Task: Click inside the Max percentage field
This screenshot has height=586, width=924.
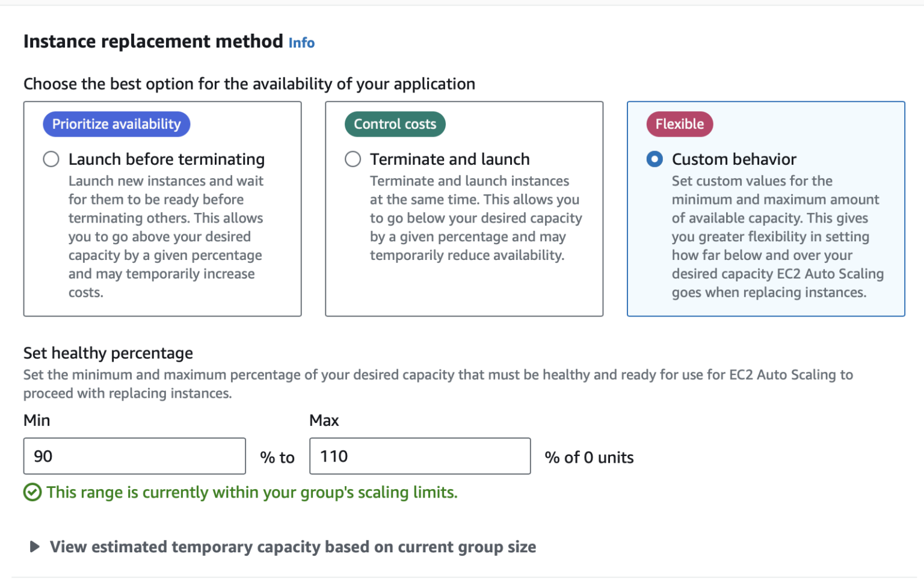Action: point(419,456)
